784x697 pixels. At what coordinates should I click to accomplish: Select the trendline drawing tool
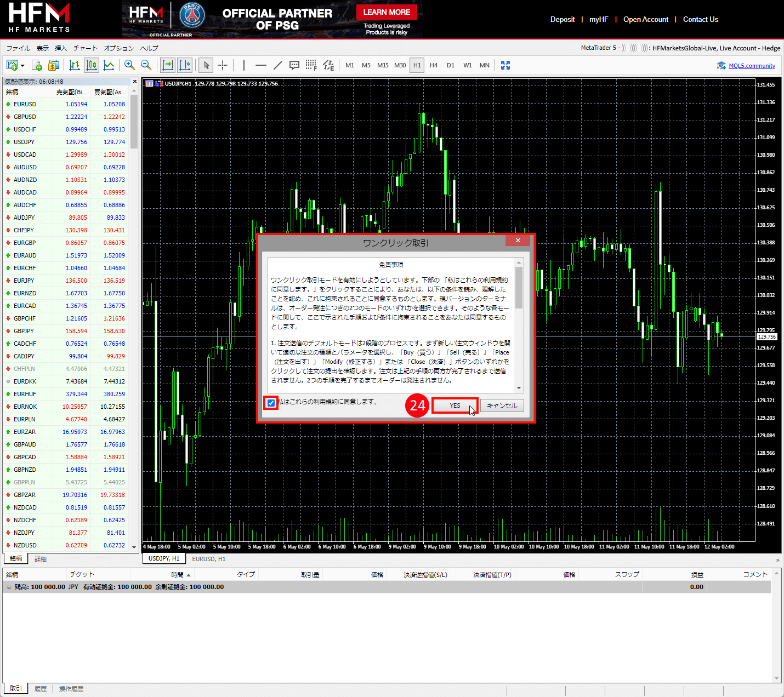click(x=278, y=65)
